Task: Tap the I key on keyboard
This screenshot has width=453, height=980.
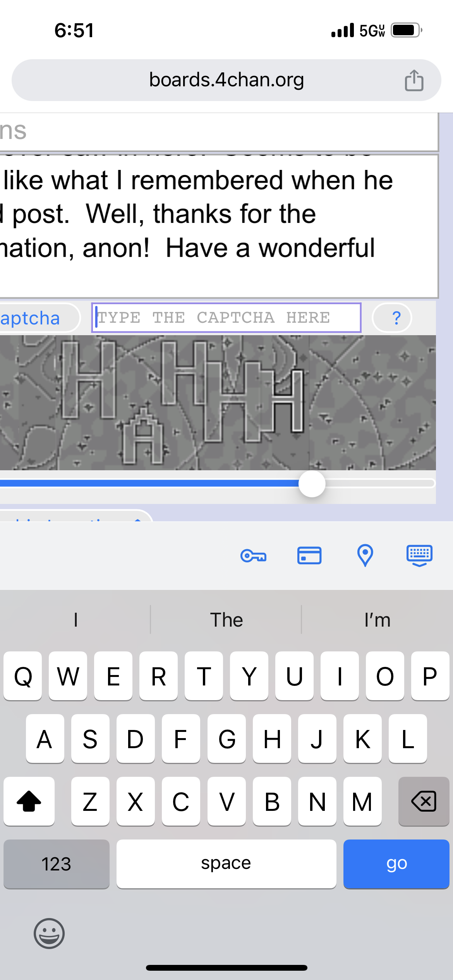Action: click(340, 676)
